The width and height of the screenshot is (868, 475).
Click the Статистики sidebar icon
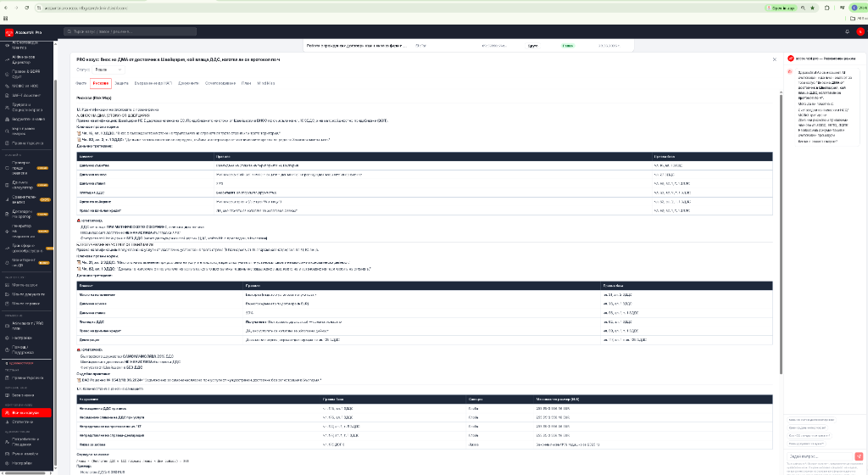point(7,422)
